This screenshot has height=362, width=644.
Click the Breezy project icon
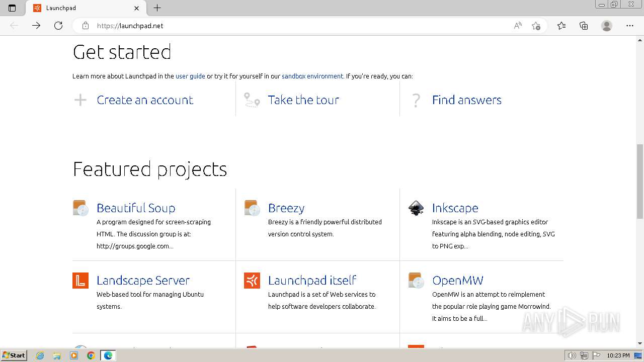pos(252,208)
